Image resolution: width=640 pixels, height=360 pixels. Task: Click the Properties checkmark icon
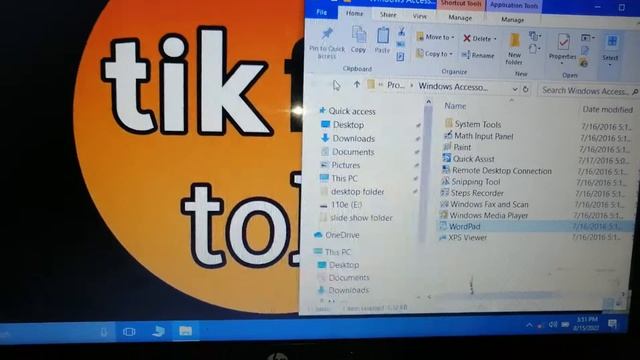tap(563, 42)
